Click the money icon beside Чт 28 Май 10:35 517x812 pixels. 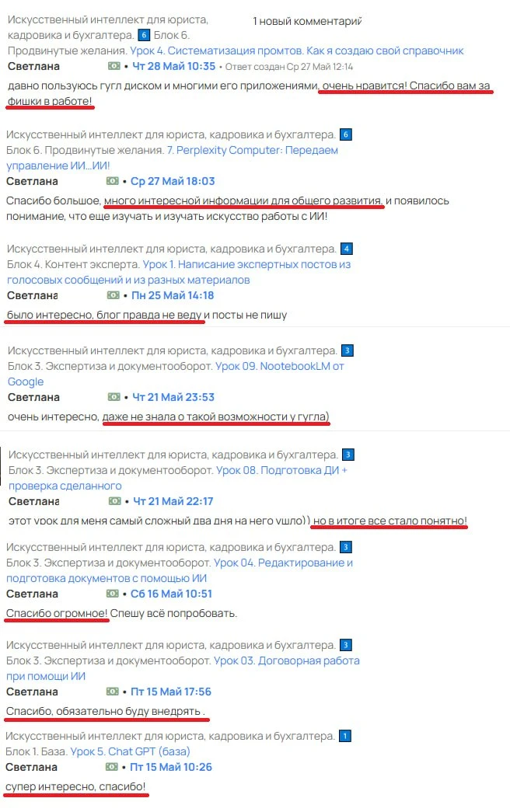[114, 66]
